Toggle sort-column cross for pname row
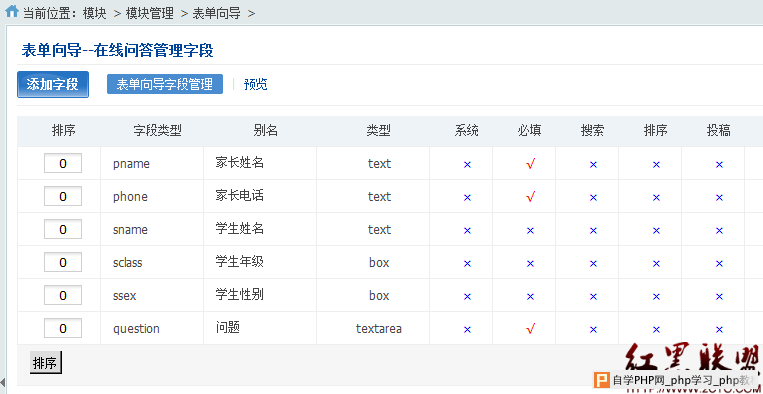Viewport: 763px width, 394px height. (656, 165)
